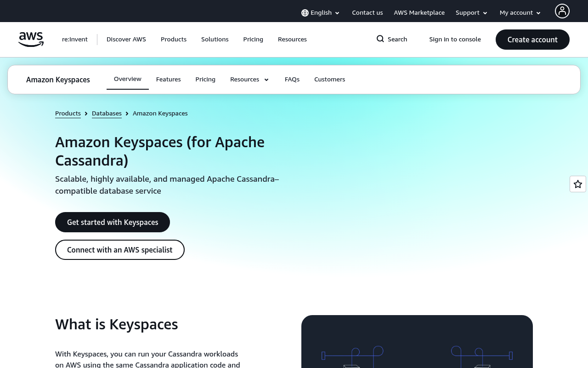Image resolution: width=588 pixels, height=368 pixels.
Task: Select the Customers tab
Action: [x=330, y=80]
